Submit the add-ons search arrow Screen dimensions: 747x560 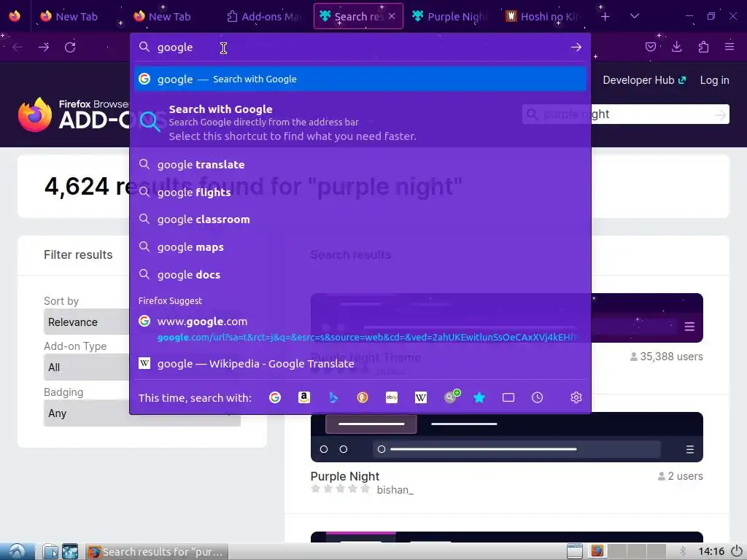(721, 114)
